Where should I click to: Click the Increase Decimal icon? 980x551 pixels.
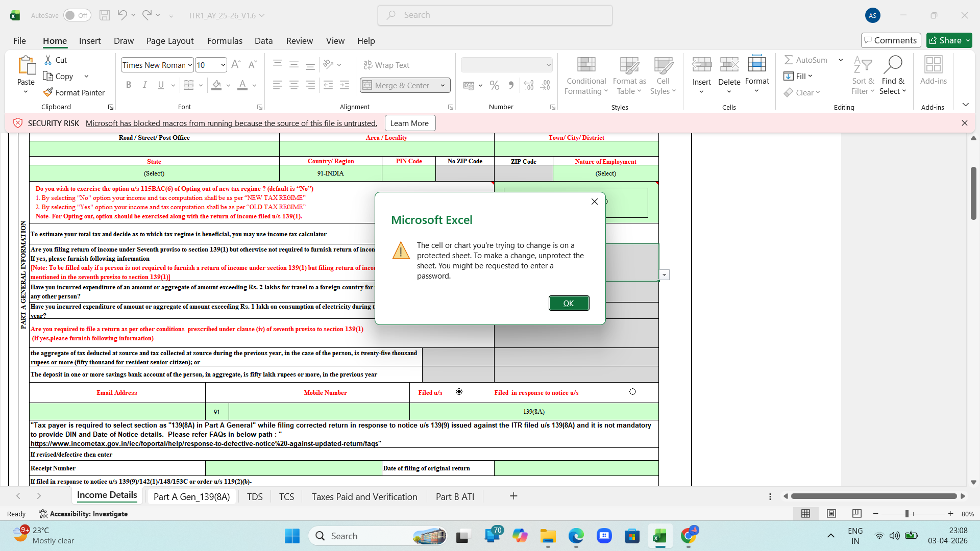(x=528, y=85)
